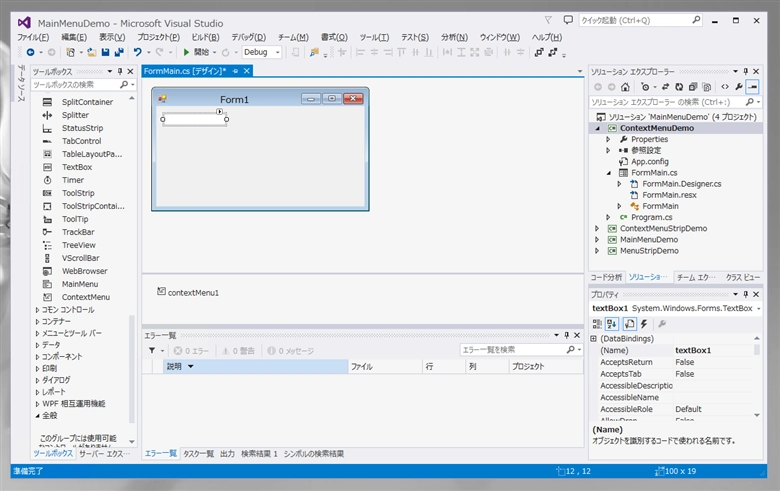
Task: Switch to the 出力 tab
Action: (227, 454)
